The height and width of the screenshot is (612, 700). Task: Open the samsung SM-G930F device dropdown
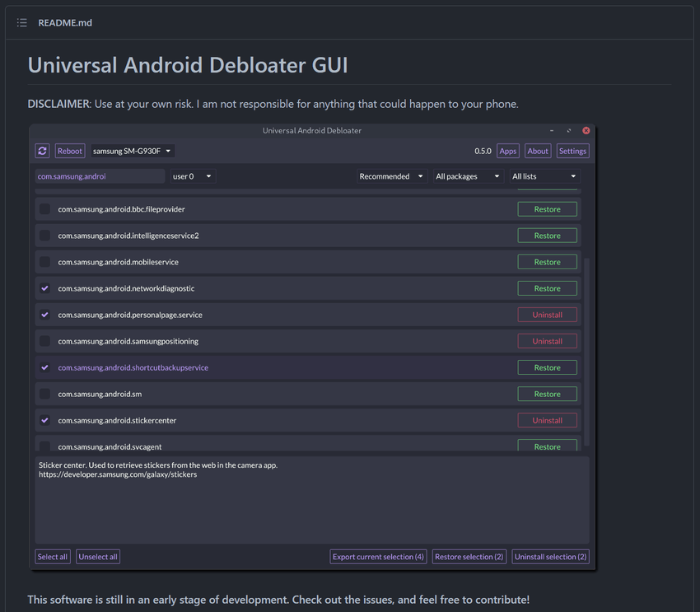133,151
